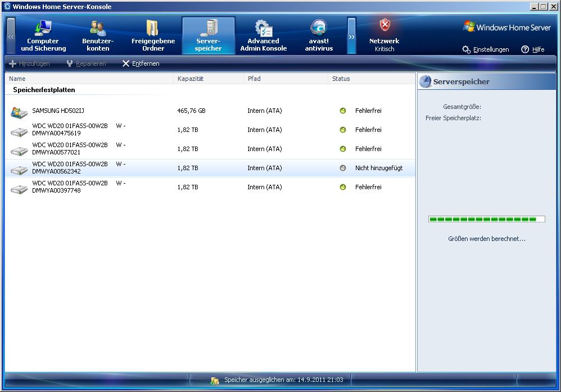Open Advanced Admin Konsole tab
The height and width of the screenshot is (392, 561).
pyautogui.click(x=263, y=36)
